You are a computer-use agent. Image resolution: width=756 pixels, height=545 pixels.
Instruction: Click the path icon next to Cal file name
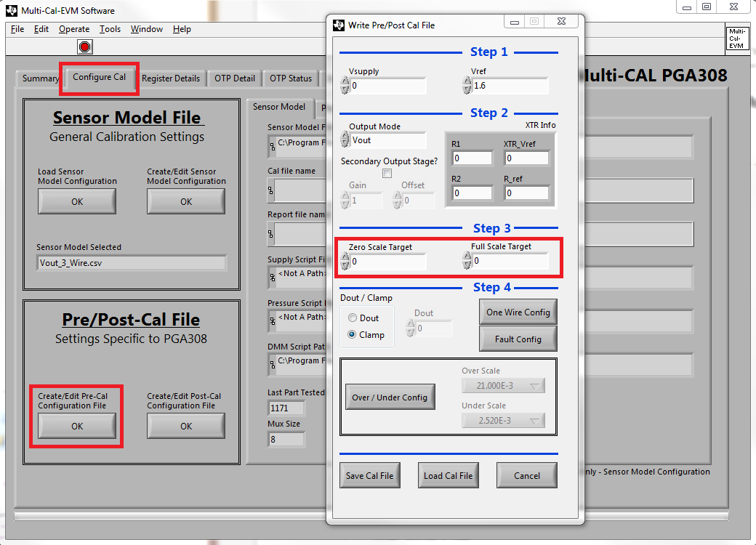[x=271, y=191]
